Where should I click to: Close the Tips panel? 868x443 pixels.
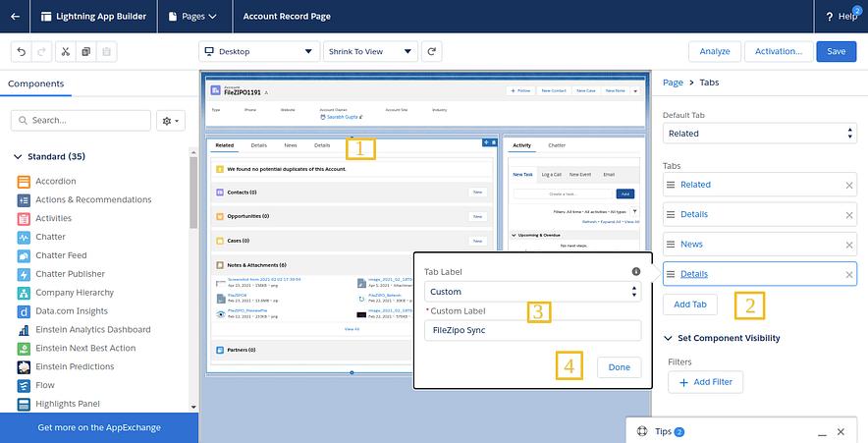coord(841,432)
